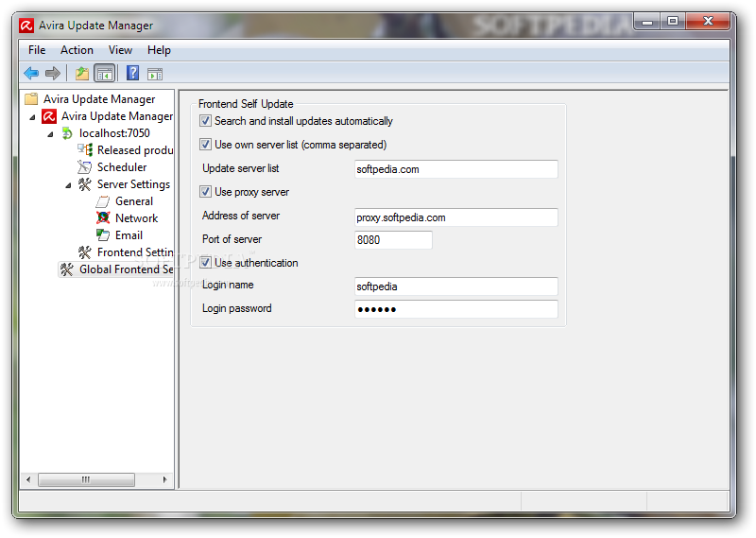Click the localhost:7050 server icon

click(x=67, y=133)
